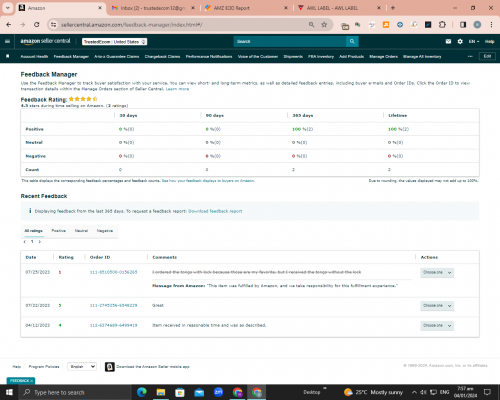Open Voice of the Customer link
This screenshot has height=400, width=500.
258,57
